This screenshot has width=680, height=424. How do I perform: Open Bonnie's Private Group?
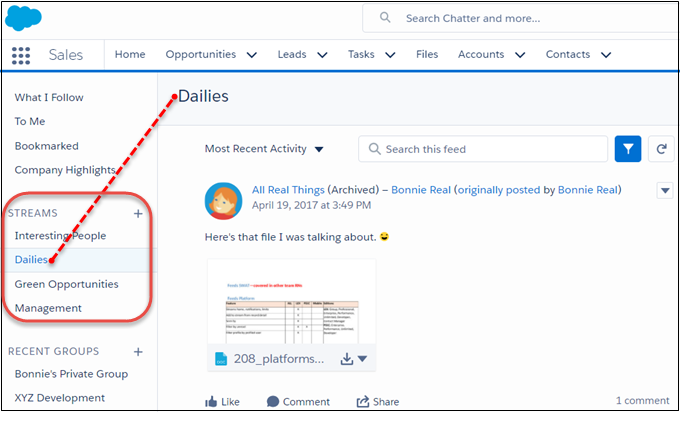pos(71,374)
